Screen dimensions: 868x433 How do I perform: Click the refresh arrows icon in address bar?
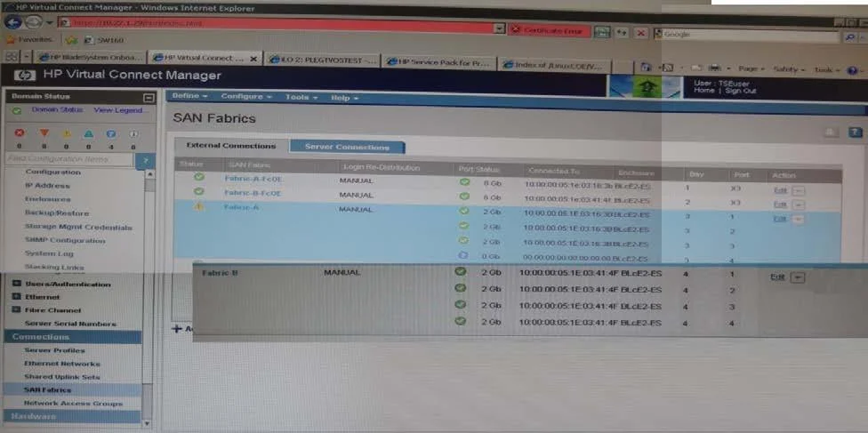tap(623, 33)
